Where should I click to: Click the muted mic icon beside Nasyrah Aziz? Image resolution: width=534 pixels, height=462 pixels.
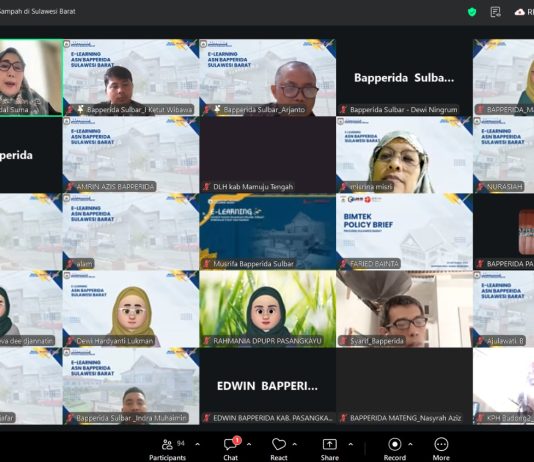(x=343, y=418)
